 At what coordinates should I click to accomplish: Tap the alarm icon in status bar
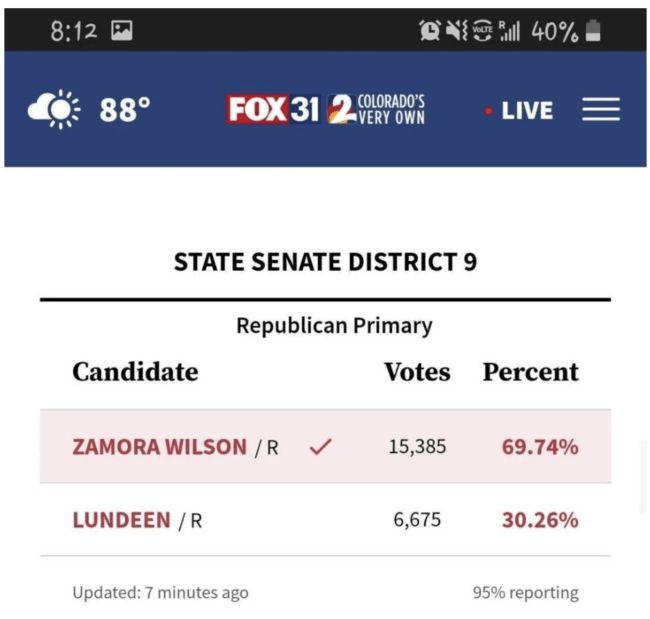[x=430, y=31]
